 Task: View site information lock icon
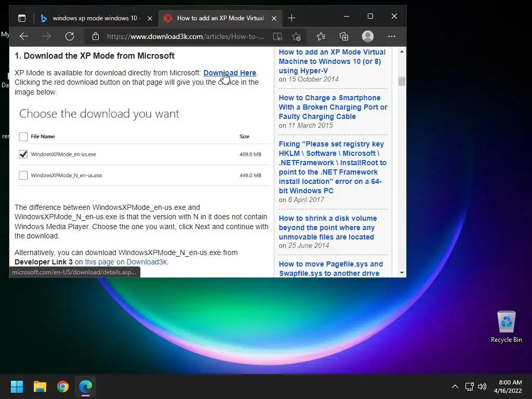pos(96,36)
